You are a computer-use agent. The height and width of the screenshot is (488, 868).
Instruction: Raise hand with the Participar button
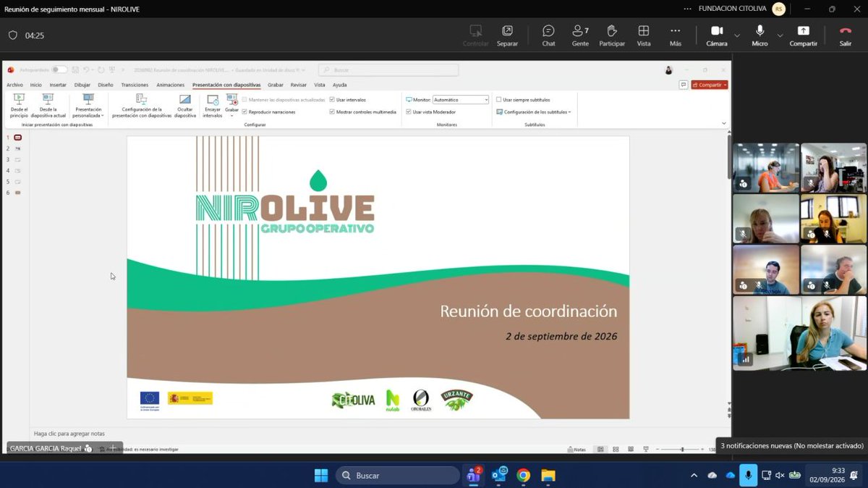pos(612,35)
